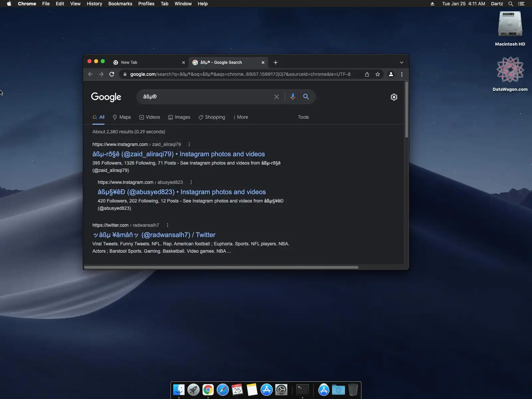Open the Apple menu
The height and width of the screenshot is (399, 532).
click(9, 4)
